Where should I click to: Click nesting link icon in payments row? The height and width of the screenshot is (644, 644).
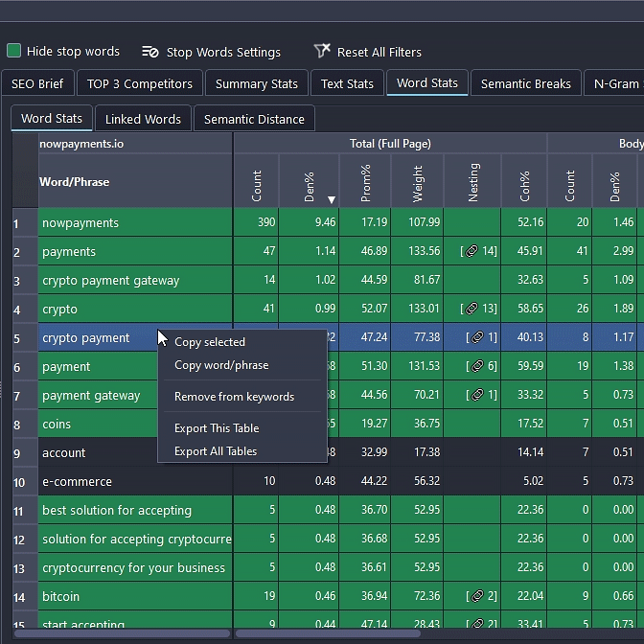471,251
